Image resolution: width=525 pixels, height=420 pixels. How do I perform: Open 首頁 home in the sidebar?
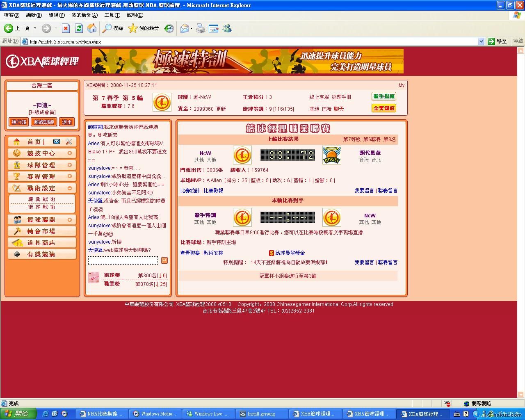coord(34,142)
